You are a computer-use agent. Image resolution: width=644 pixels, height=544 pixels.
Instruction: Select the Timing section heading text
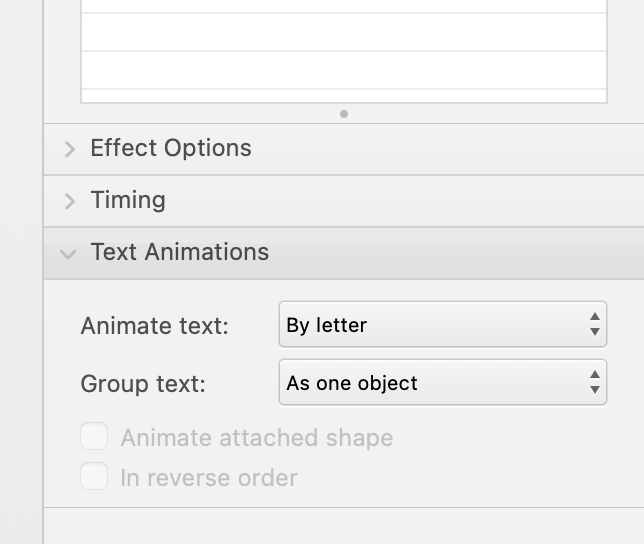[128, 200]
